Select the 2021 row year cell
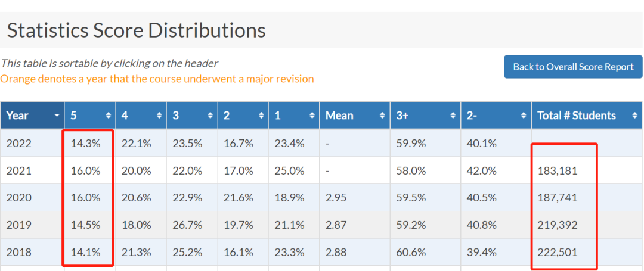This screenshot has height=271, width=644. pos(32,170)
